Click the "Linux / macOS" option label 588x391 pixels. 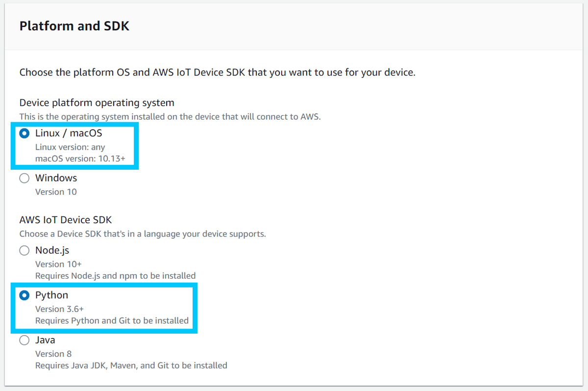click(69, 133)
